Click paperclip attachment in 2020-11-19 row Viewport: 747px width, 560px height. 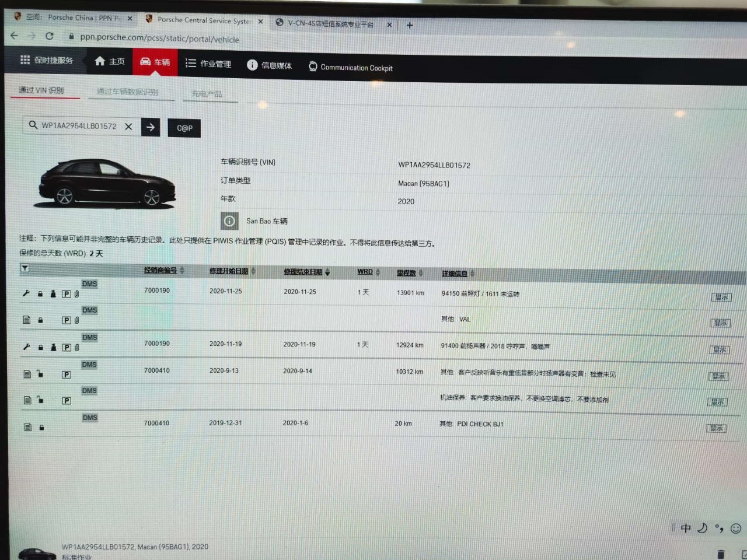76,348
